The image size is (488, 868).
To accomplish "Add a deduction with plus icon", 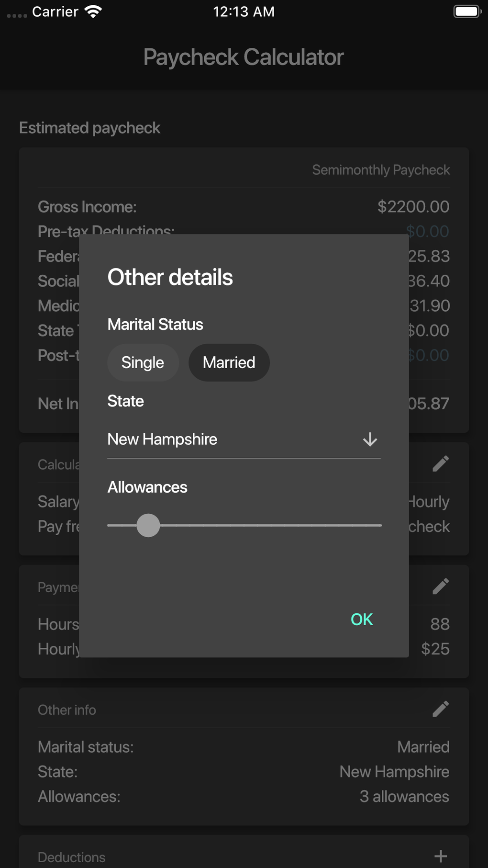I will point(441,856).
